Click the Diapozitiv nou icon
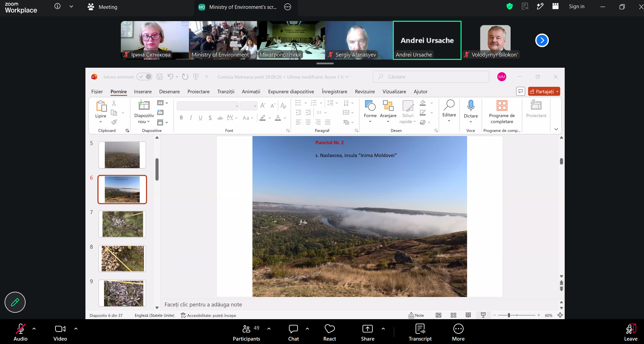 (144, 105)
